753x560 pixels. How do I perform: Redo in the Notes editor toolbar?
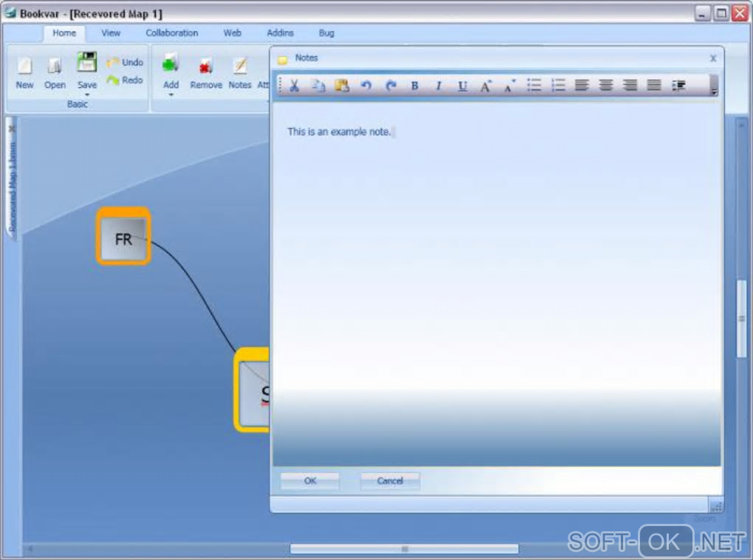click(391, 86)
